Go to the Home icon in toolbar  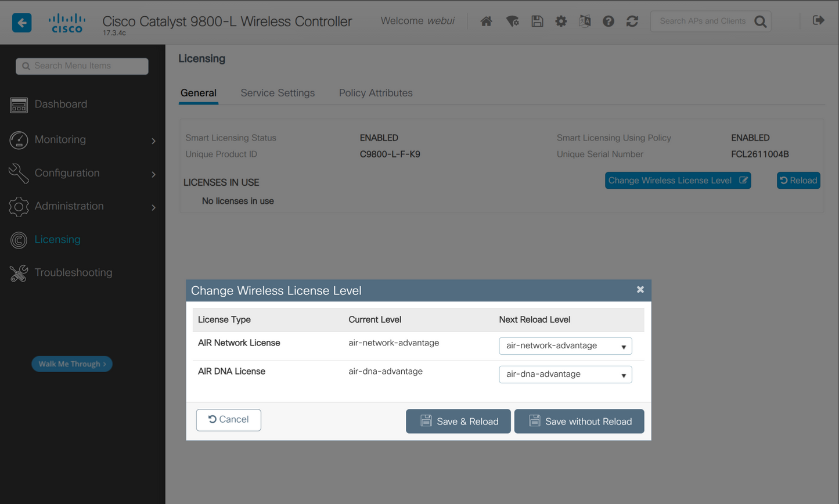[487, 21]
